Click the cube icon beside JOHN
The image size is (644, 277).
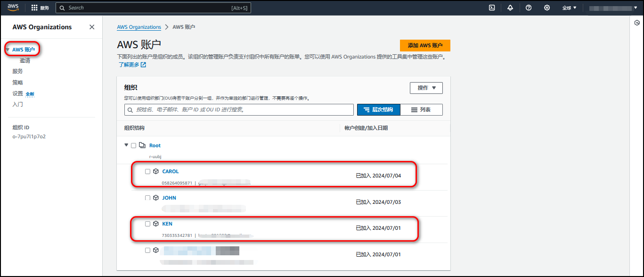(155, 198)
